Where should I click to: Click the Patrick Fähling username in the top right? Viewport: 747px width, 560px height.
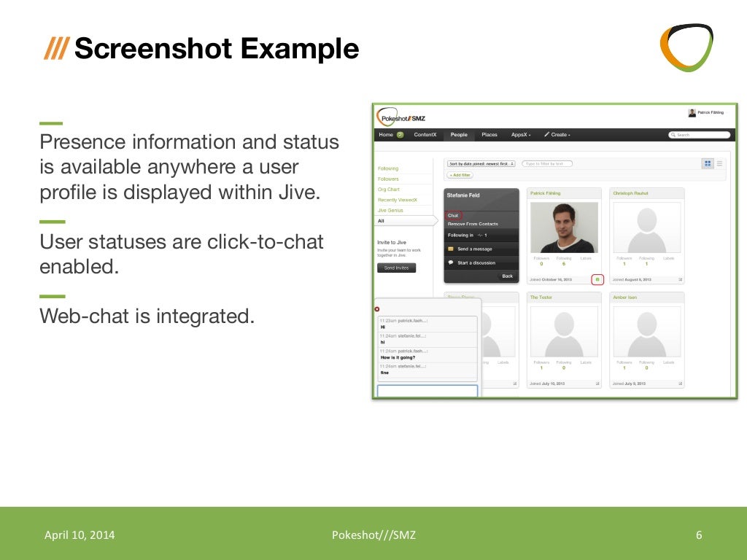coord(711,113)
